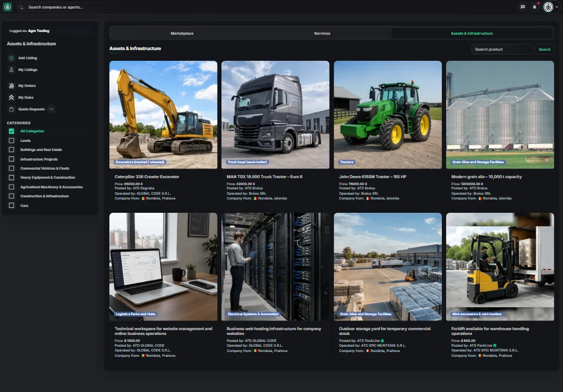Open Caterpillar 336 Crawler Excavator title
The width and height of the screenshot is (563, 392).
coord(147,177)
